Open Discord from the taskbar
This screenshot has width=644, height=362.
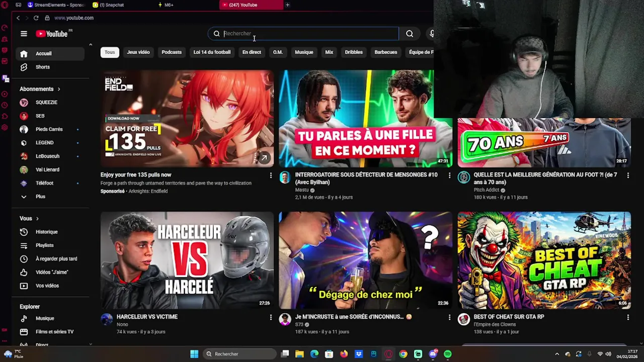click(x=433, y=354)
